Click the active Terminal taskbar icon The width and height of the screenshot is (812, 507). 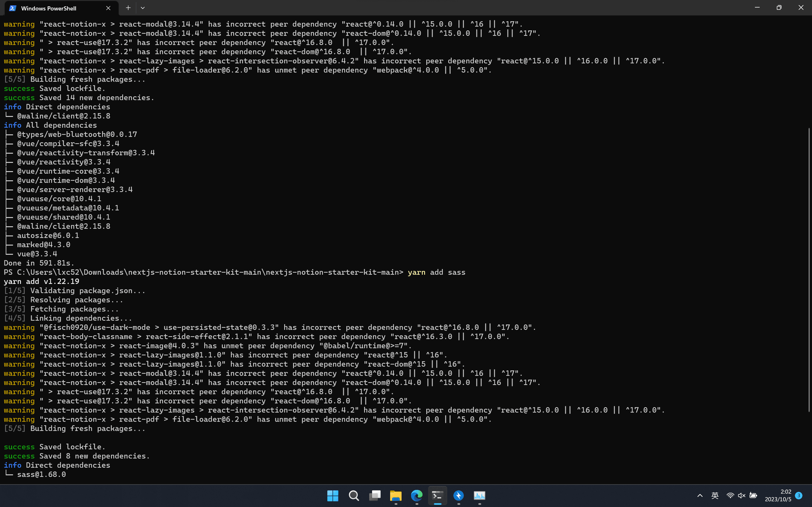click(x=437, y=496)
